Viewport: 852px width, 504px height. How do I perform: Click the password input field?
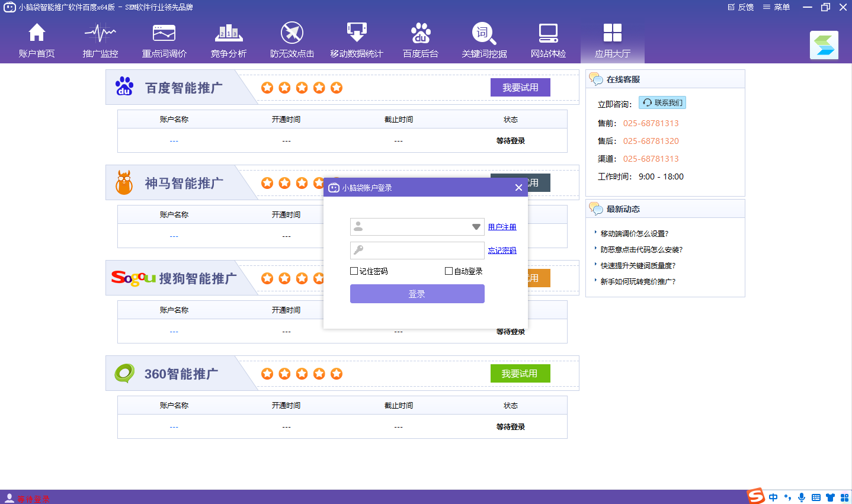click(x=417, y=251)
